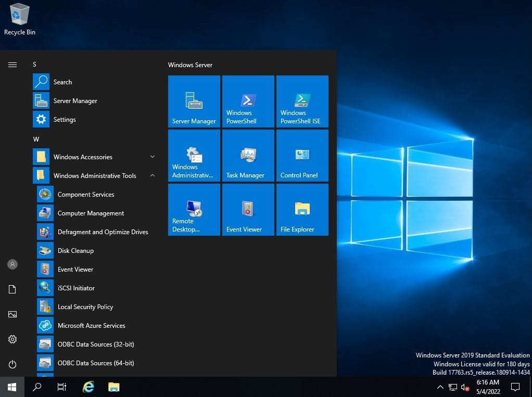Click the Power button in Start sidebar

pyautogui.click(x=12, y=364)
